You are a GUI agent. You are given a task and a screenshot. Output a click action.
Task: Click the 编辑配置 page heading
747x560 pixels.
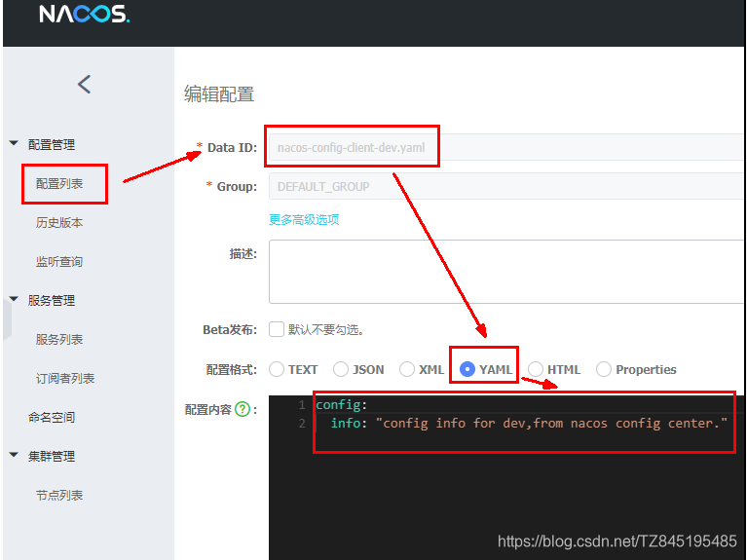(219, 93)
